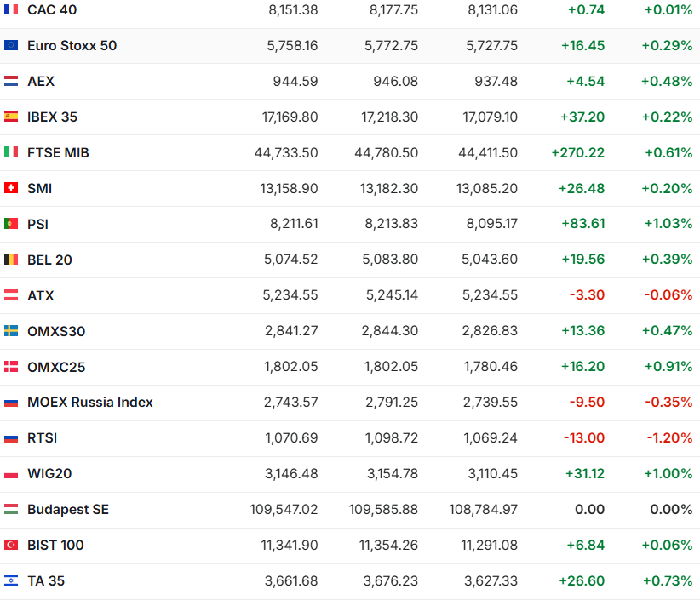Image resolution: width=700 pixels, height=600 pixels.
Task: Open the OMXC25 index link
Action: [x=56, y=367]
